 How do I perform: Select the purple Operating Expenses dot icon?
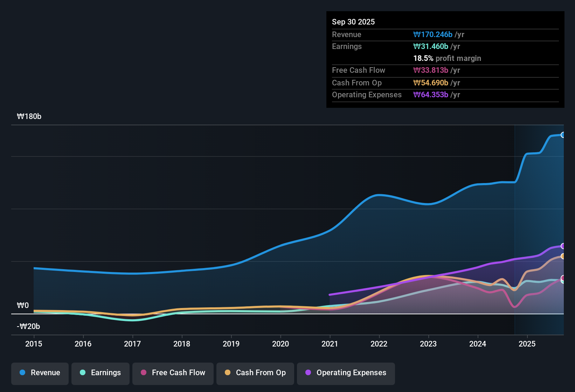(308, 373)
